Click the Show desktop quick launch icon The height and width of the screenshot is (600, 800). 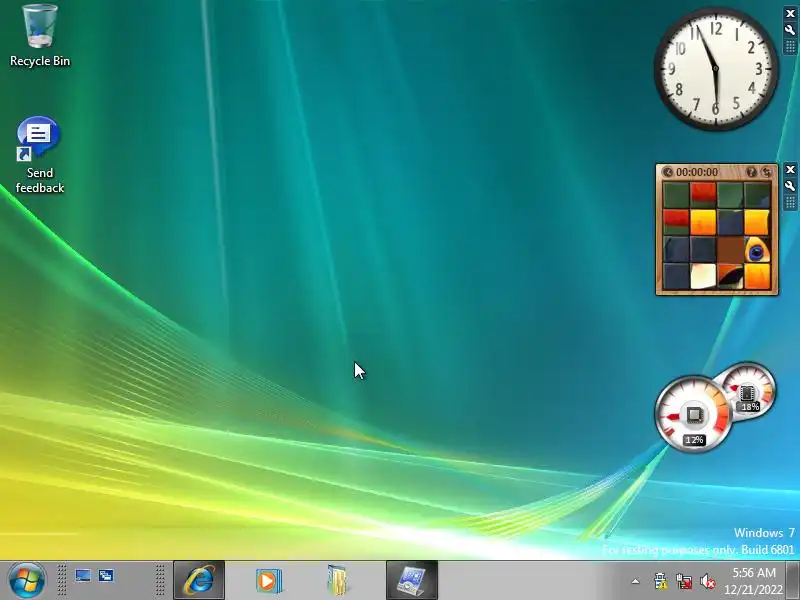pyautogui.click(x=83, y=576)
